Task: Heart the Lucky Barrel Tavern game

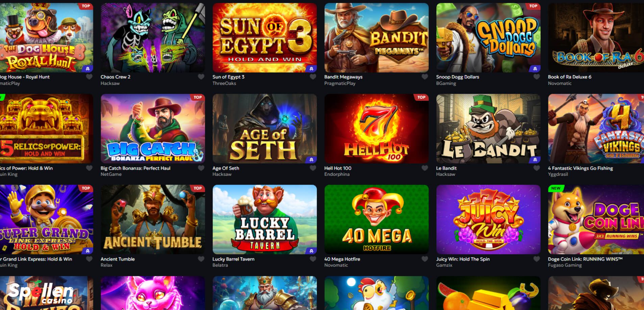Action: (313, 259)
